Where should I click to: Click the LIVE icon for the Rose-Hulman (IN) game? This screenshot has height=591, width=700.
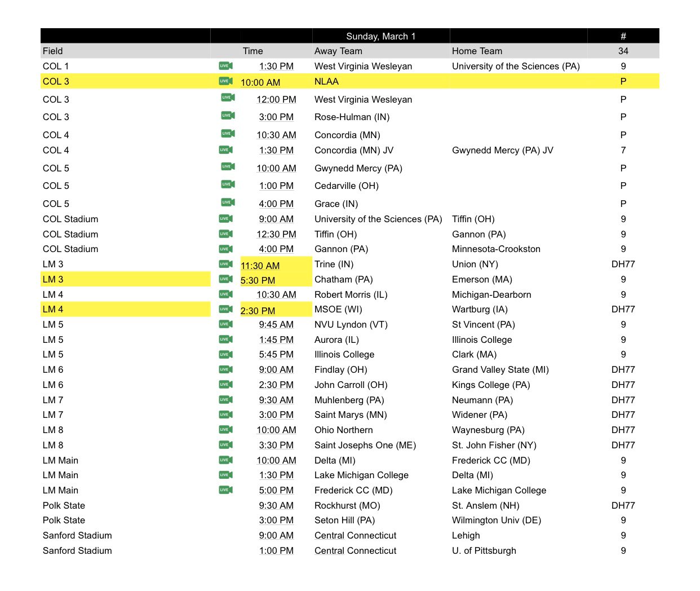(x=225, y=115)
